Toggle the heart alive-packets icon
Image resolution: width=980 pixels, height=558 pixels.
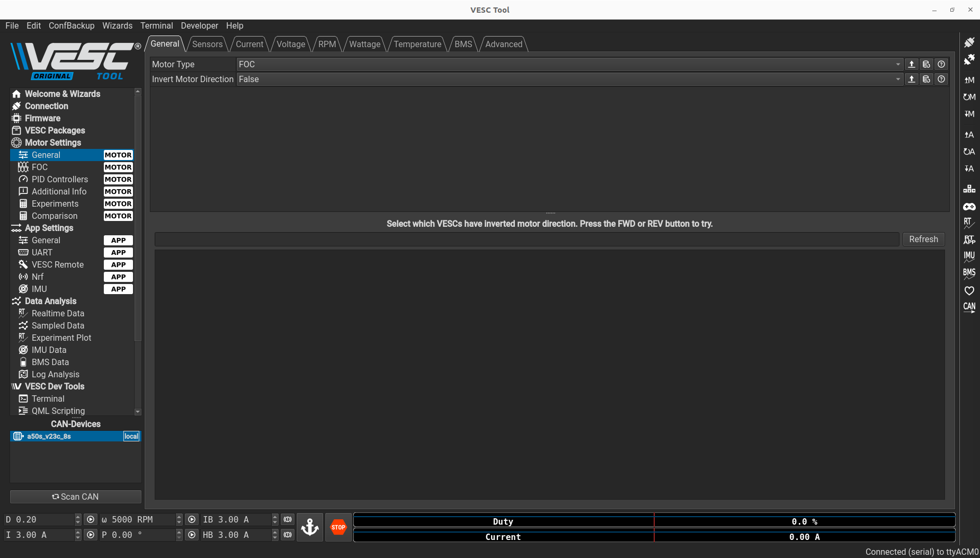pyautogui.click(x=969, y=290)
